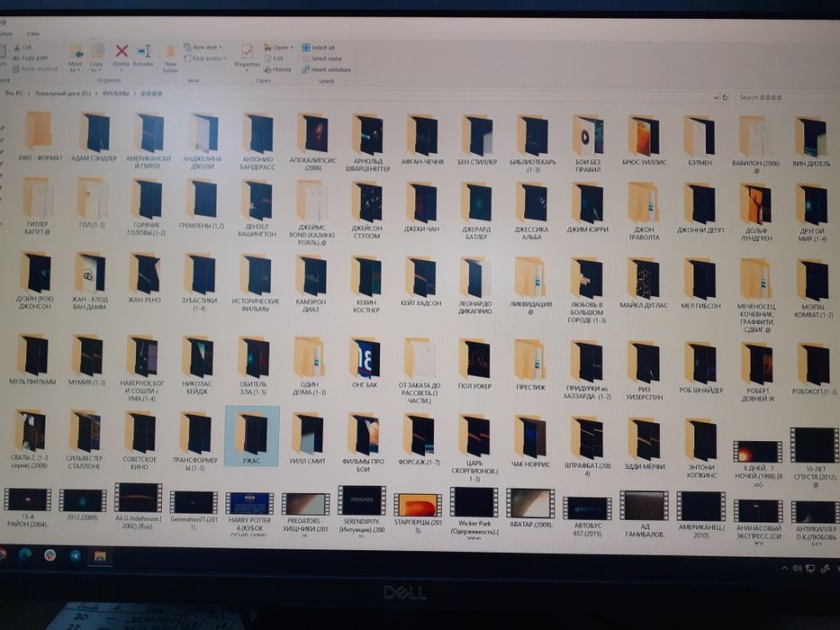Expand the Easy access dropdown
The image size is (840, 630).
point(205,58)
